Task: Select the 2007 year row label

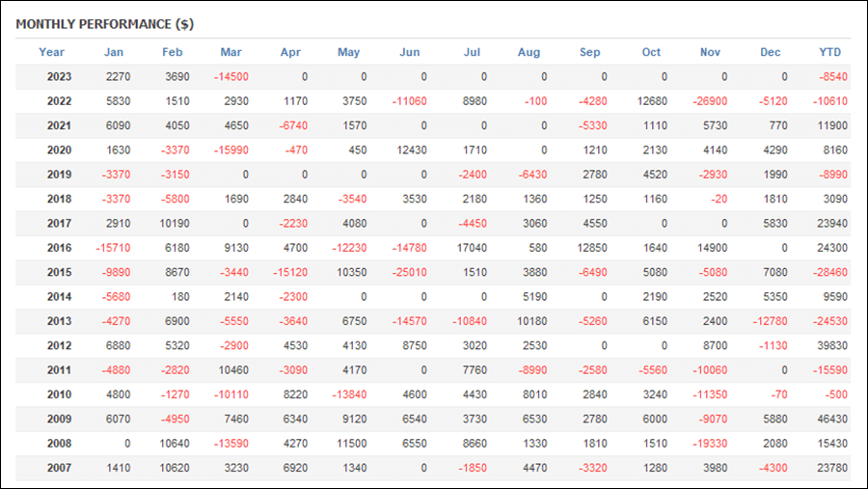Action: point(59,468)
